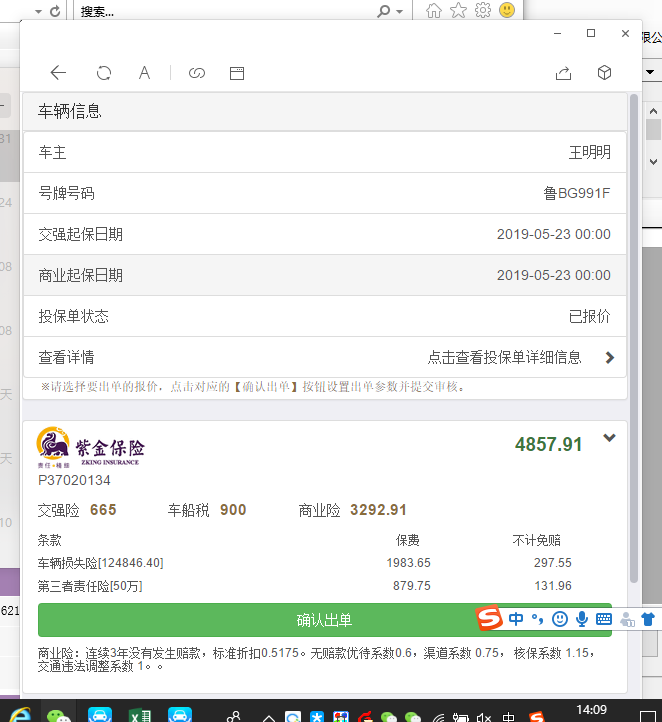Viewport: 662px width, 722px height.
Task: Click the taskbar clock showing 14:09
Action: 592,710
